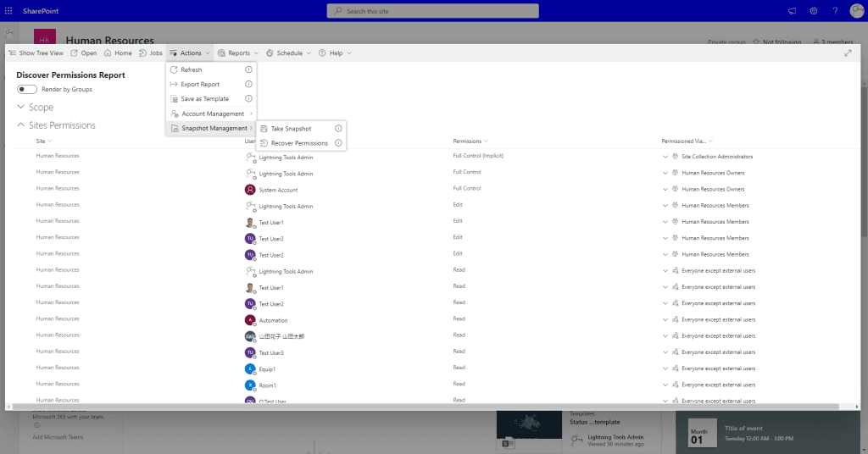Click the expand panel icon at top right
Viewport: 868px width, 454px height.
tap(849, 53)
